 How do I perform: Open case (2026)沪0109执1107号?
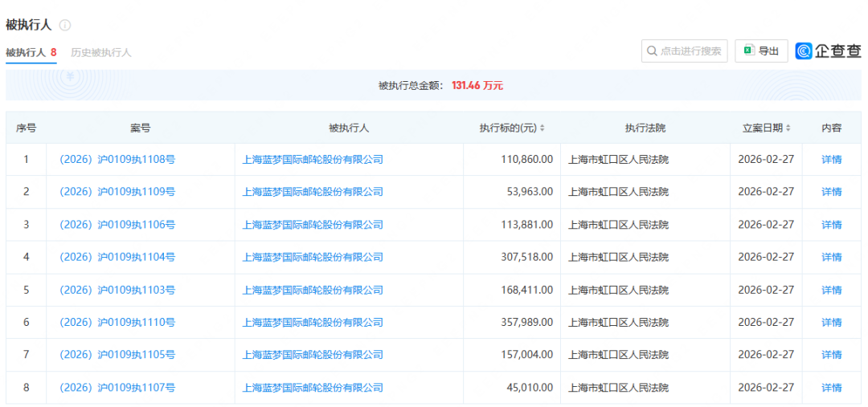[117, 388]
